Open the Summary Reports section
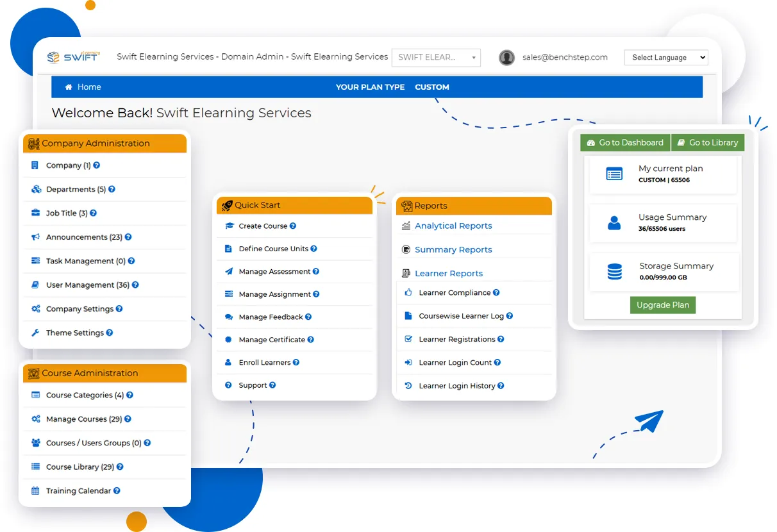Screen dimensions: 777x532 (x=453, y=249)
